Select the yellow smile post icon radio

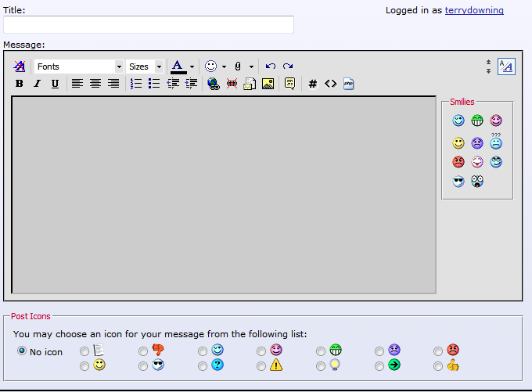(x=84, y=366)
